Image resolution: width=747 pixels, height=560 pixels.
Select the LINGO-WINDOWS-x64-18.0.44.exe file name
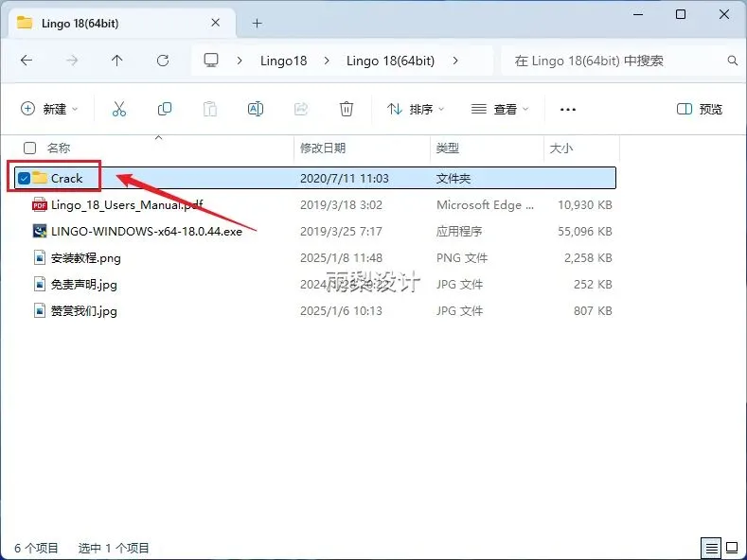(x=147, y=232)
